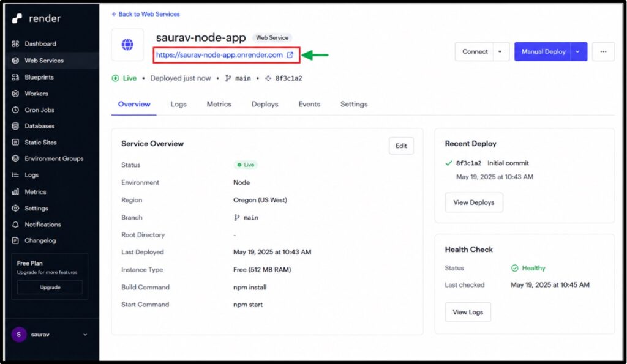The image size is (627, 364).
Task: Click the Metrics bar chart icon in sidebar
Action: tap(15, 192)
